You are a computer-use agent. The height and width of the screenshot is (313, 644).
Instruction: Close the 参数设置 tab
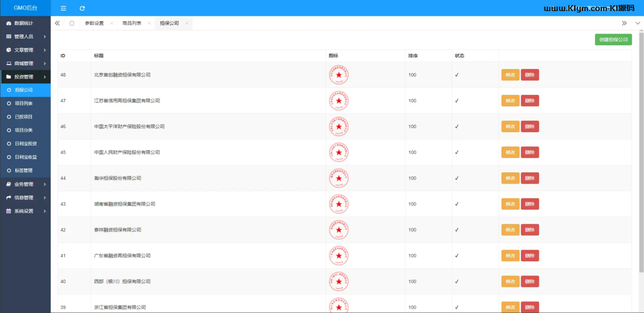(x=112, y=23)
